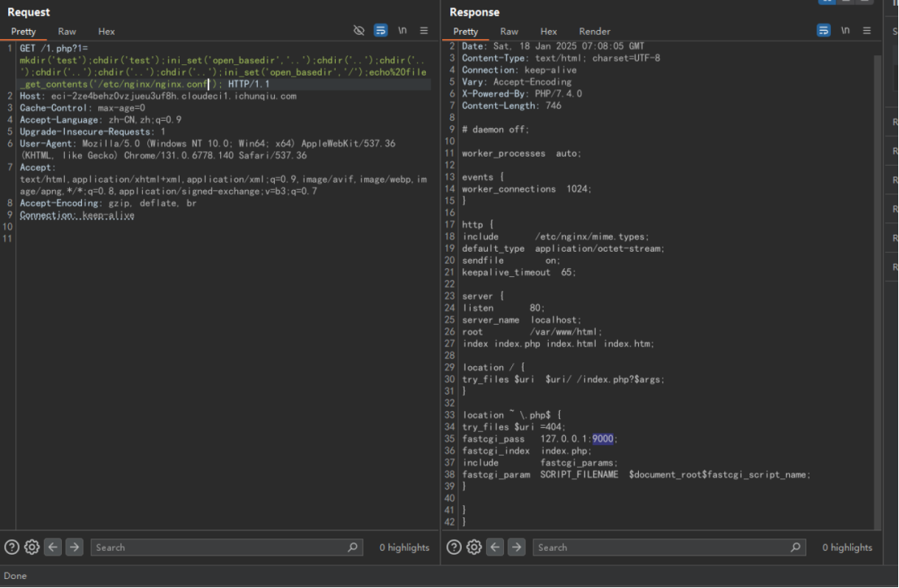Click the 'Date: Sat, 18 Jan 2025' response header
This screenshot has height=588, width=899.
(554, 45)
